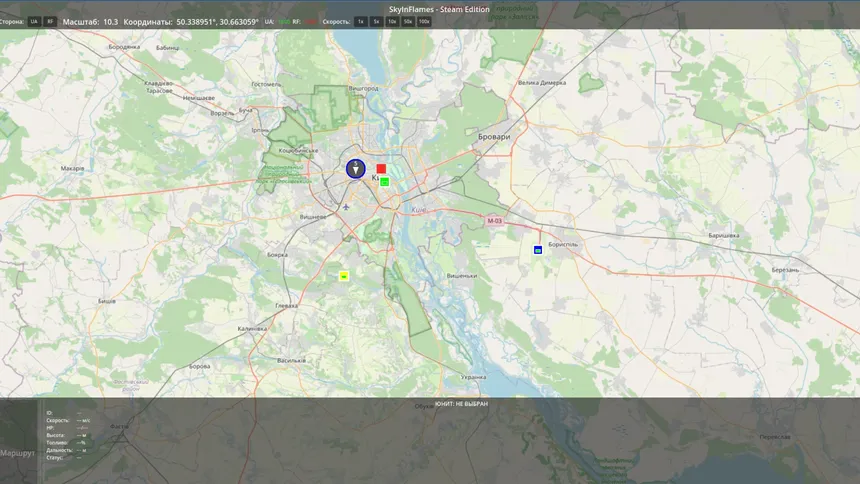Set game speed to 1x
This screenshot has height=484, width=860.
pos(360,22)
